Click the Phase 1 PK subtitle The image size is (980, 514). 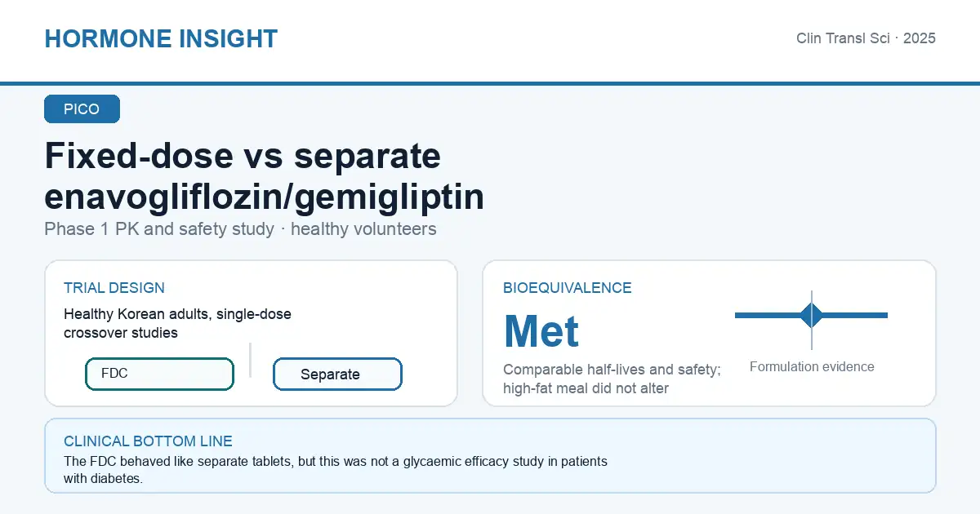(240, 228)
